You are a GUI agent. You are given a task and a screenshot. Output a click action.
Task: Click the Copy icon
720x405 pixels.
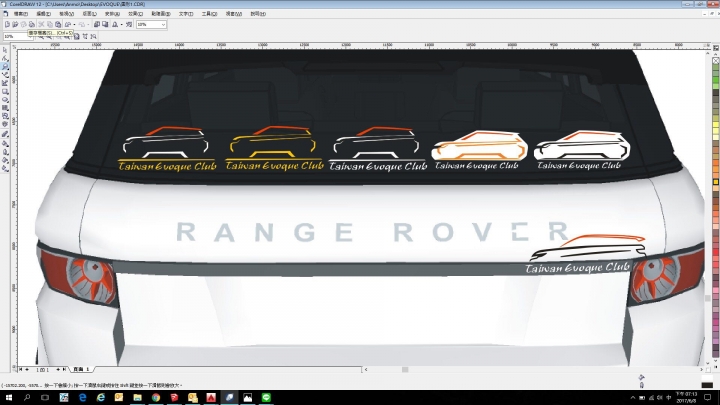pyautogui.click(x=50, y=24)
